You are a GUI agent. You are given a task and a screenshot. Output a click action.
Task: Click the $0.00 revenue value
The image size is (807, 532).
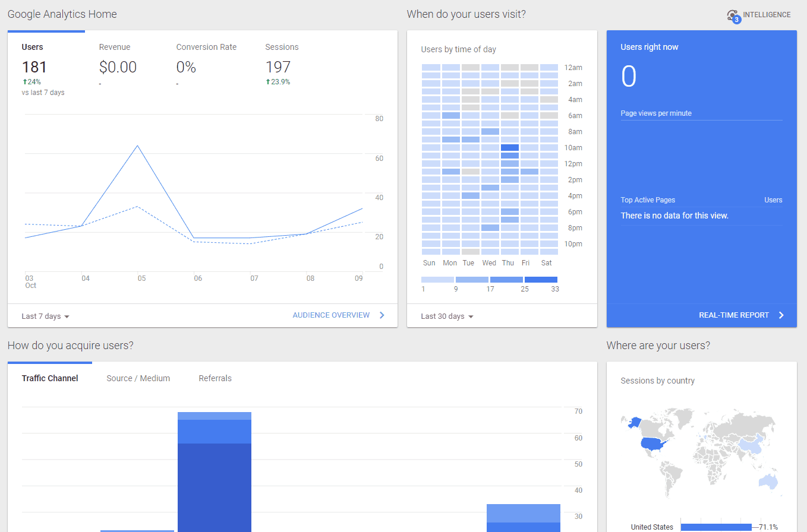(118, 67)
